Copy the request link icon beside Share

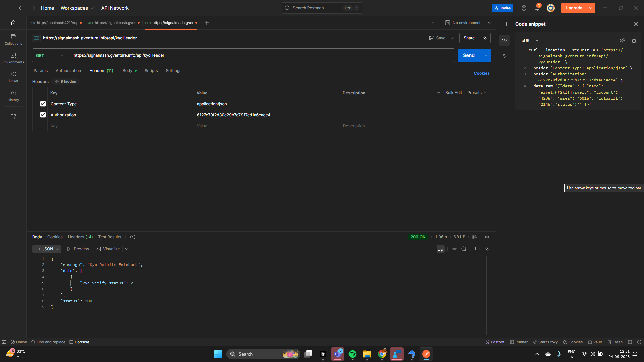point(485,38)
